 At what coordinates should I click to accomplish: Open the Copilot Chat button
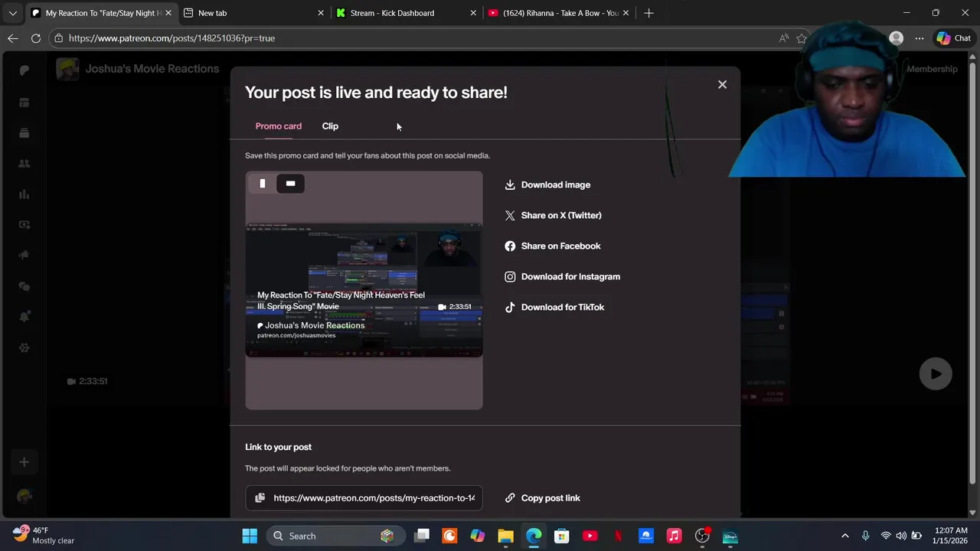tap(953, 37)
